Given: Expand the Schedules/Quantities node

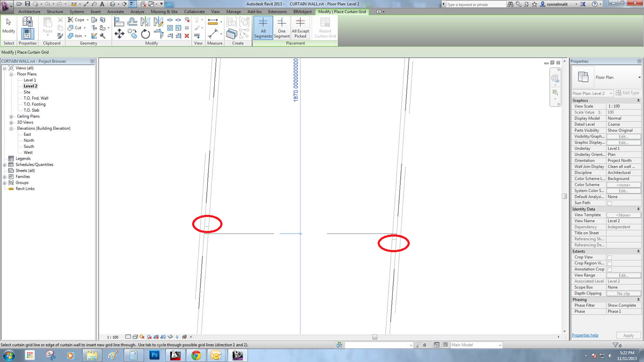Looking at the screenshot, I should [x=4, y=165].
